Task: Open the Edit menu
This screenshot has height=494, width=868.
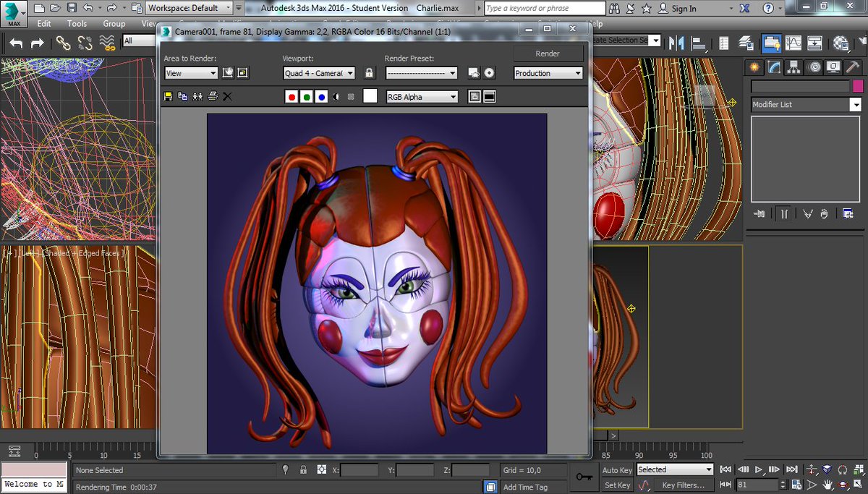Action: tap(44, 24)
